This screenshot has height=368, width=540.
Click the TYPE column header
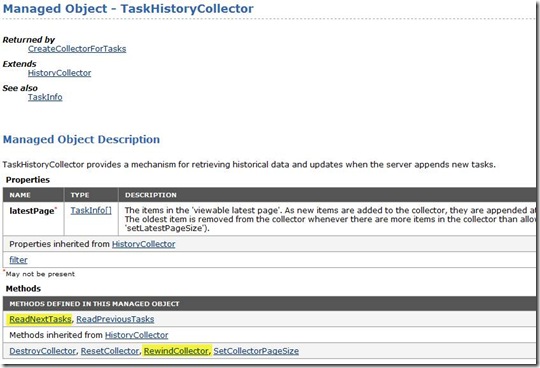click(80, 195)
